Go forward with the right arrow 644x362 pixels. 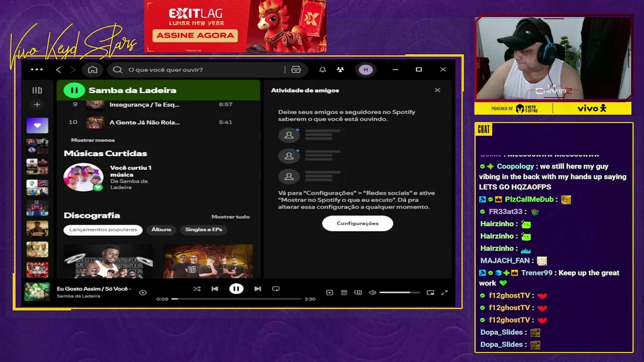point(72,70)
